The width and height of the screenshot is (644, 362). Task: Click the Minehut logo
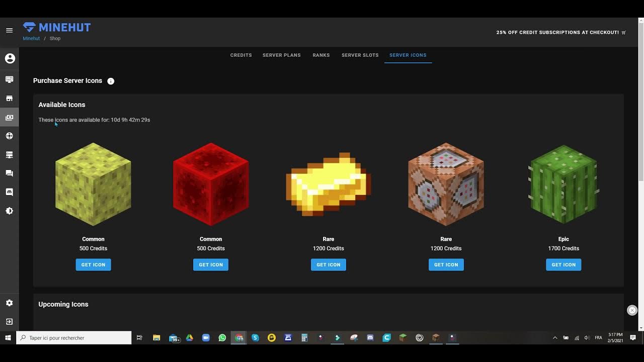(57, 28)
